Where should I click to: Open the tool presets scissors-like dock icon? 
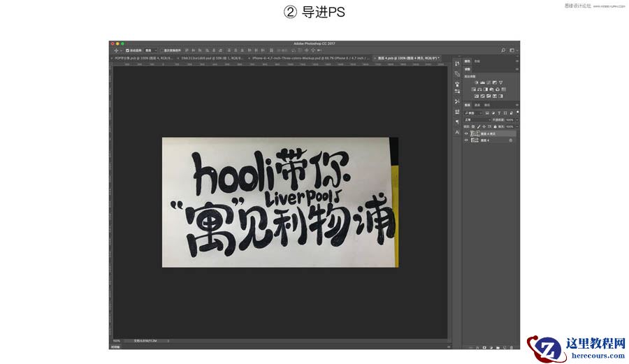tap(457, 101)
